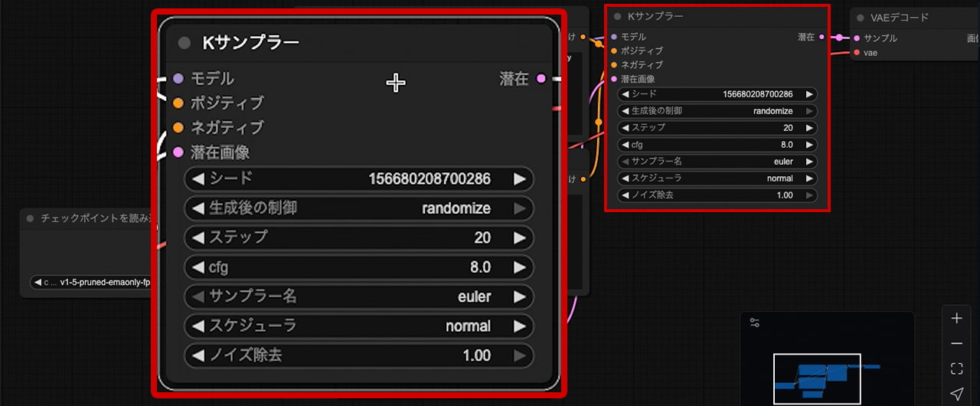This screenshot has height=406, width=980.
Task: Collapse the VAEデコード node via title dot
Action: tap(861, 18)
